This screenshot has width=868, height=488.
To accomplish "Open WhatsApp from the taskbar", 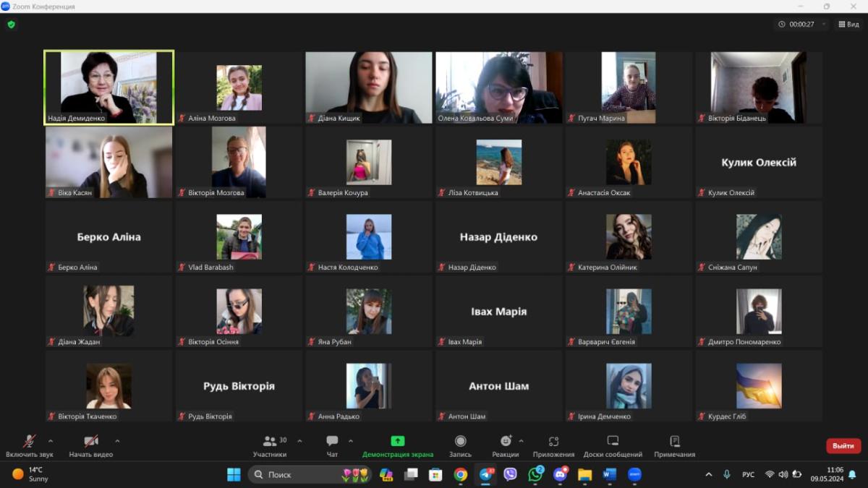I will coord(535,475).
